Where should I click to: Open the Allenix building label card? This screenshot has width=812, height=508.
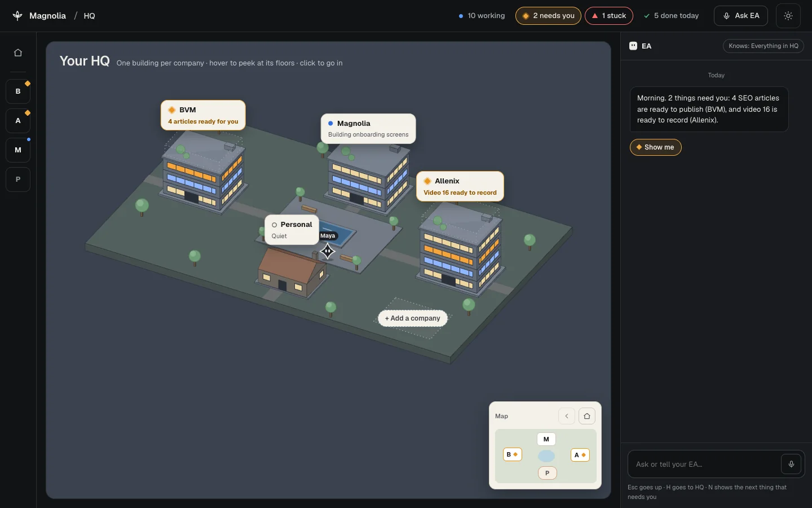[460, 186]
